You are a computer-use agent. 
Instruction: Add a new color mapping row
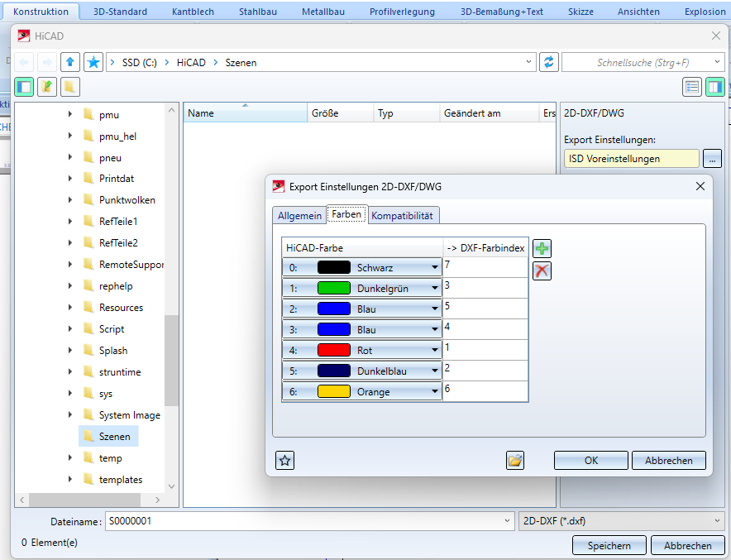pos(542,248)
